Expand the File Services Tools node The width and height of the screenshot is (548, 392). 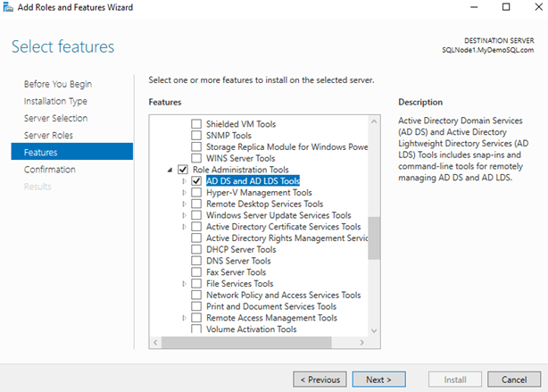185,284
